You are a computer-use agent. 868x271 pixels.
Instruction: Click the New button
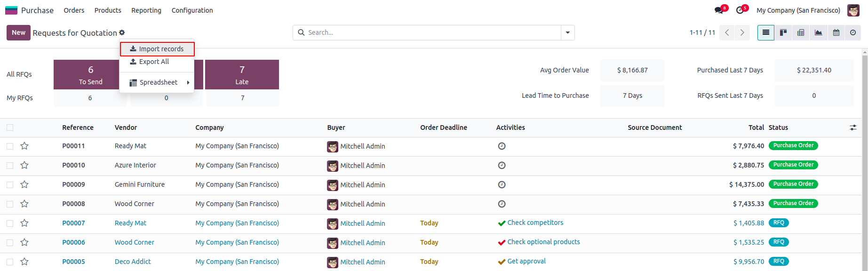coord(18,32)
